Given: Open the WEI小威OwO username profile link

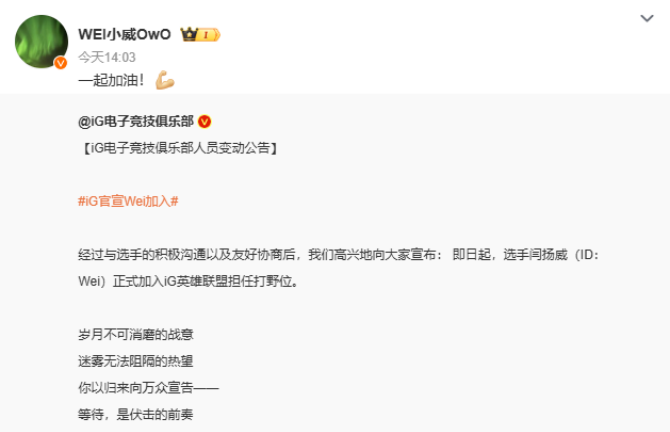Looking at the screenshot, I should coord(124,34).
